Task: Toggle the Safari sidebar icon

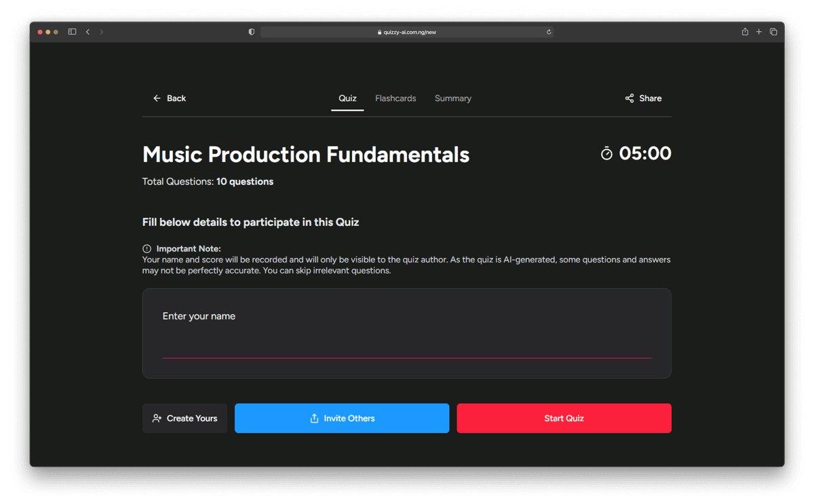Action: 72,32
